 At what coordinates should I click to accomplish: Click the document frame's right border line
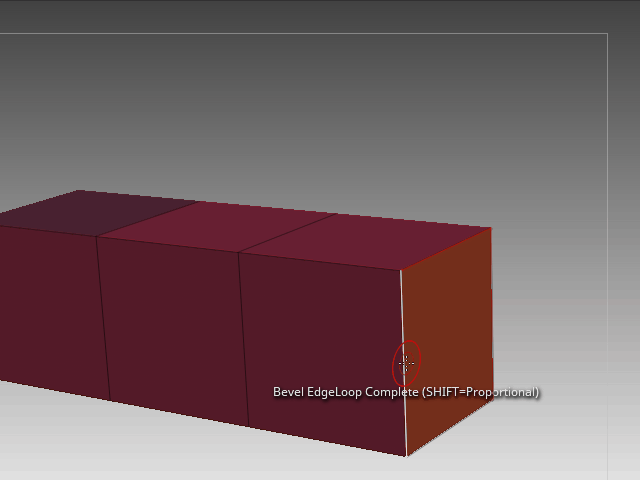pyautogui.click(x=607, y=250)
